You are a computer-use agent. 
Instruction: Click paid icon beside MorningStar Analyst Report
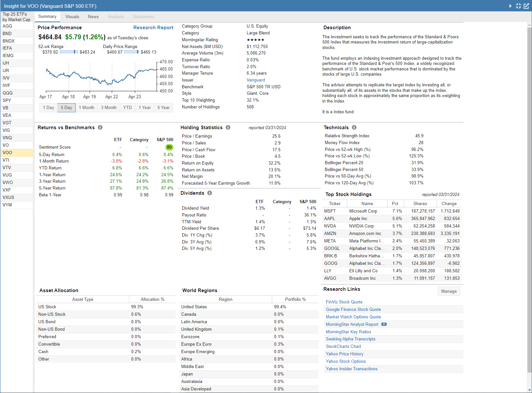pos(384,324)
